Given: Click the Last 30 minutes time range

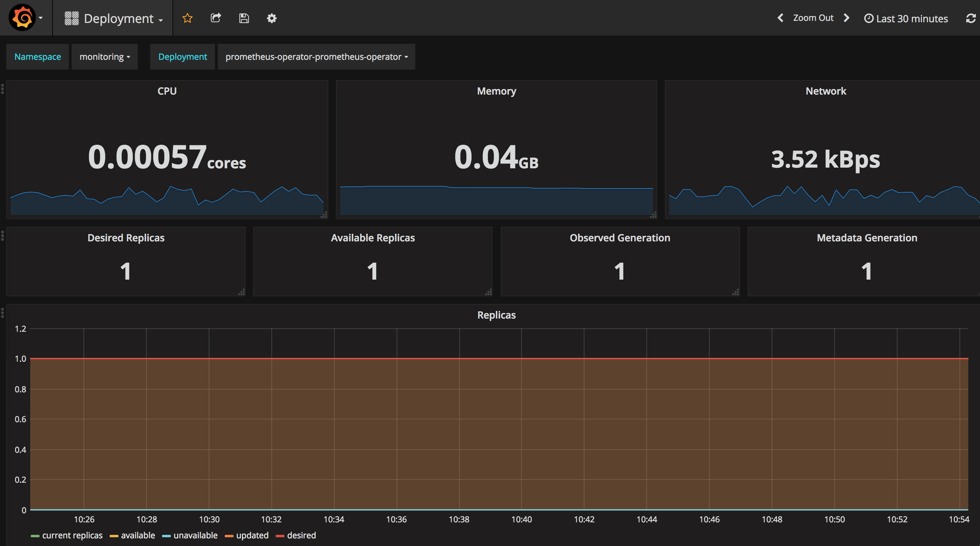Looking at the screenshot, I should click(x=907, y=18).
